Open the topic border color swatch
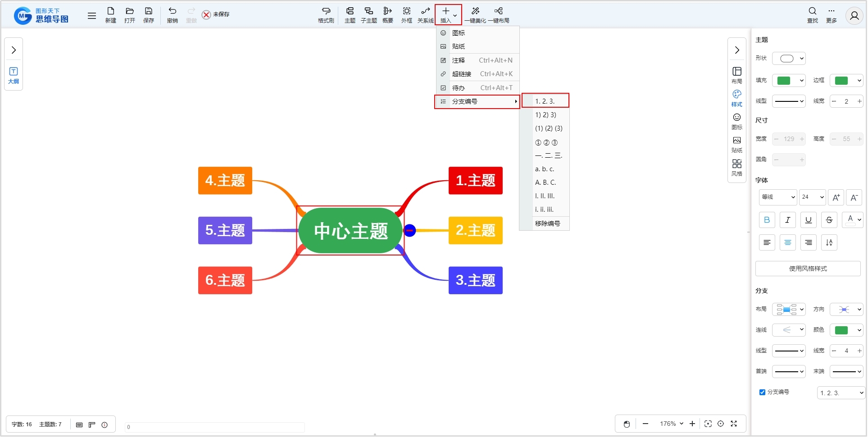This screenshot has height=438, width=868. click(846, 81)
